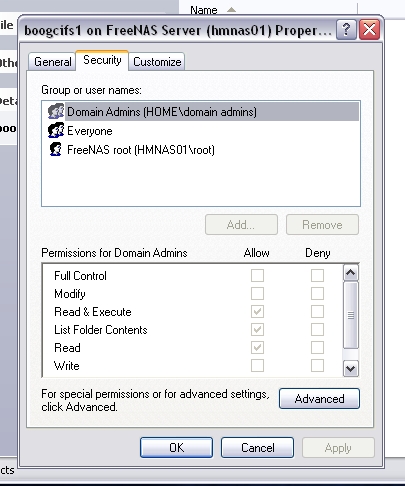Screen dimensions: 405x486
Task: Tick Full Control Allow checkbox
Action: 257,276
